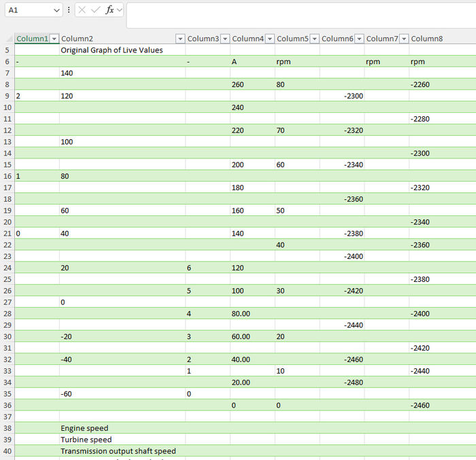The height and width of the screenshot is (460, 476).
Task: Select the -60 cell in row 35
Action: click(x=122, y=394)
